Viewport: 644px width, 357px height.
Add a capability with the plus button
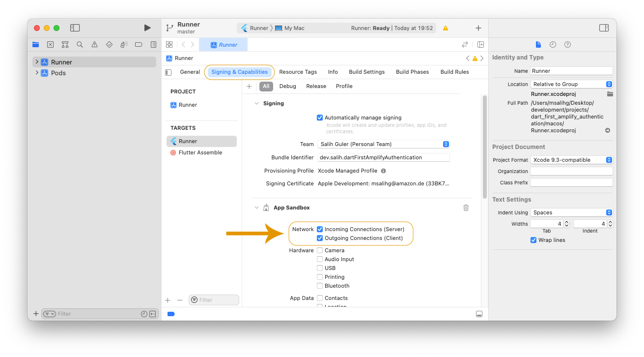click(x=249, y=86)
